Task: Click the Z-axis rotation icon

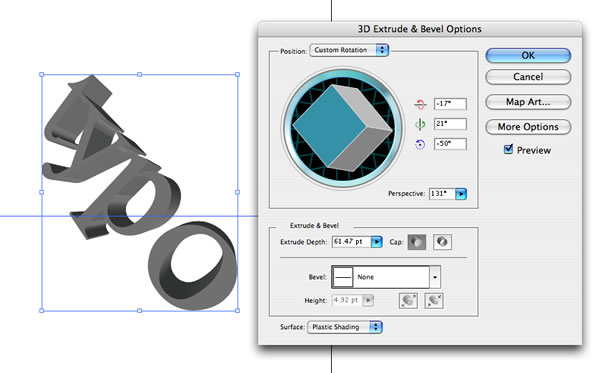Action: (x=420, y=144)
